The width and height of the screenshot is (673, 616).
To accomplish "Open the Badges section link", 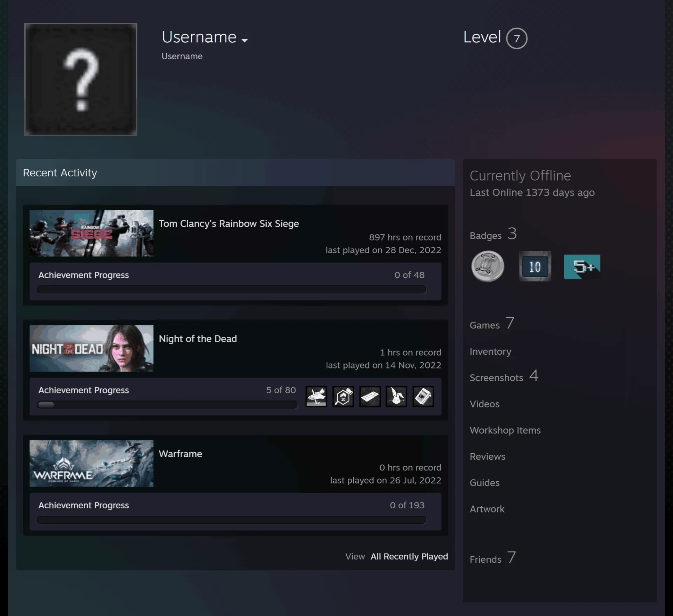I will tap(485, 236).
